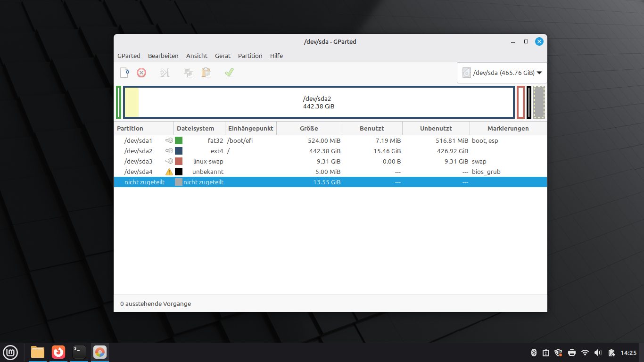Click the printer tray icon
The height and width of the screenshot is (362, 644).
572,352
